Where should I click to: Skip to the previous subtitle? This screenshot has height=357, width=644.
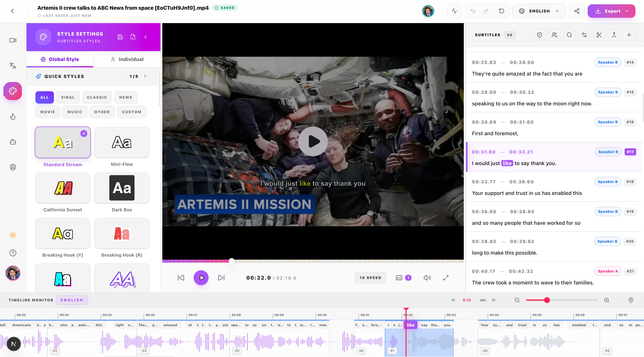tap(181, 278)
